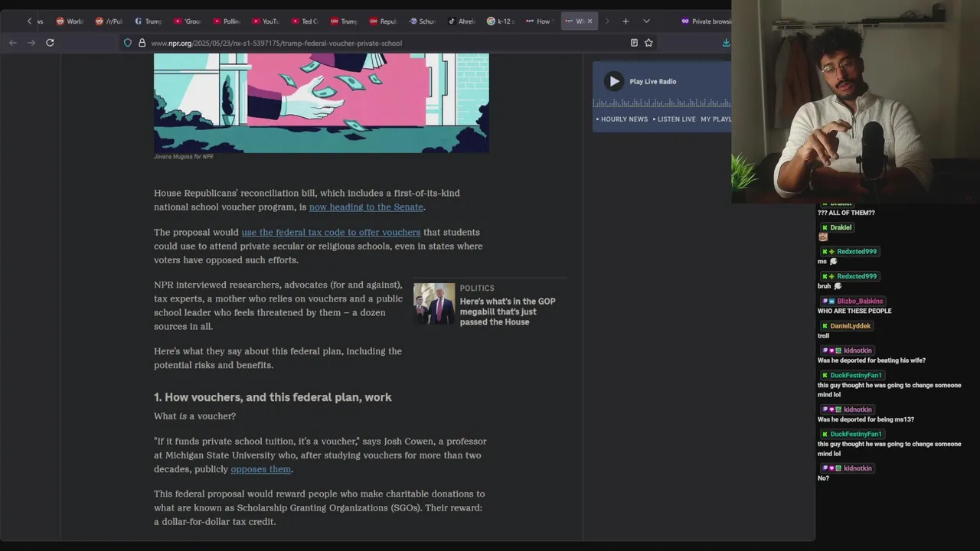Open "Here's what's in the GOP megabill" headline
Image resolution: width=980 pixels, height=551 pixels.
[x=508, y=311]
